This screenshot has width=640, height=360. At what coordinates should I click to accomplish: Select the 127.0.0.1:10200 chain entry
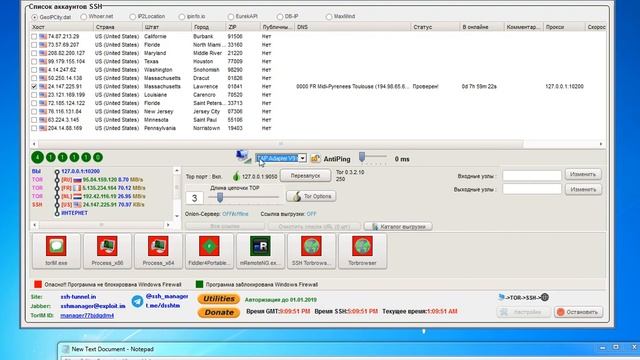[x=80, y=171]
